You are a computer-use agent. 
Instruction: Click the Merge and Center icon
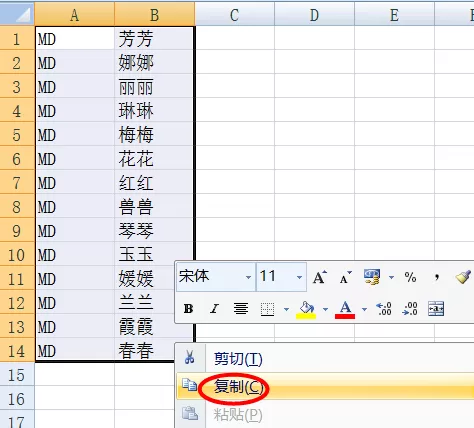click(436, 309)
